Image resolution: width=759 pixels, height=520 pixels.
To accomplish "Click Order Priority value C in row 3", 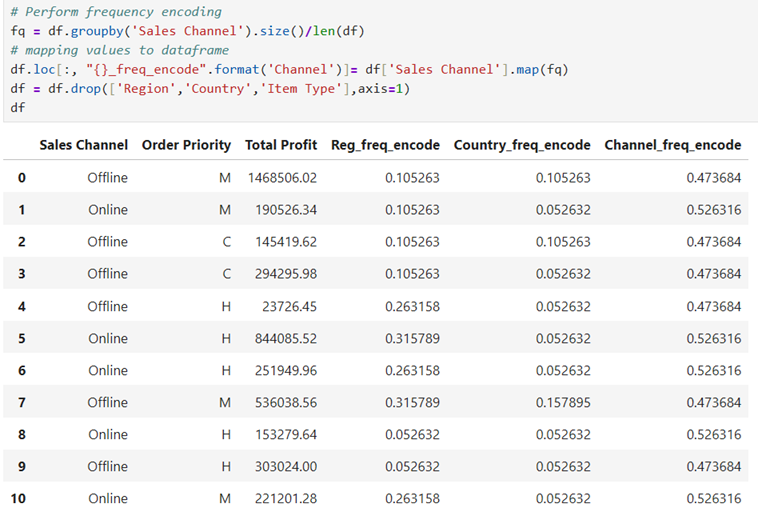I will point(227,274).
